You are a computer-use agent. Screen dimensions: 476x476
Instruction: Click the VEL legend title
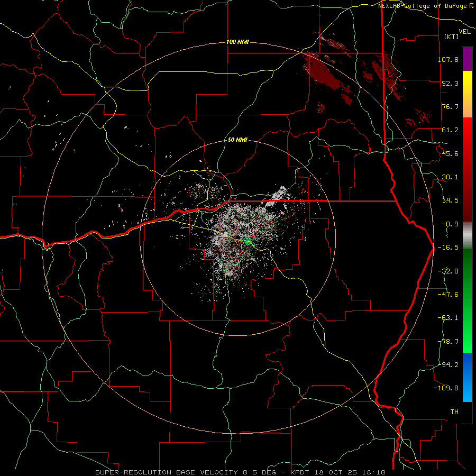(464, 32)
